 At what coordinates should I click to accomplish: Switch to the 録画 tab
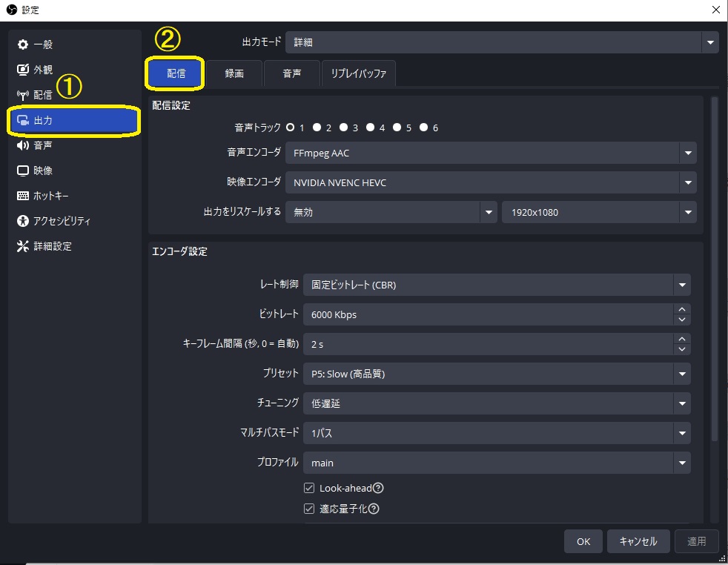(234, 73)
